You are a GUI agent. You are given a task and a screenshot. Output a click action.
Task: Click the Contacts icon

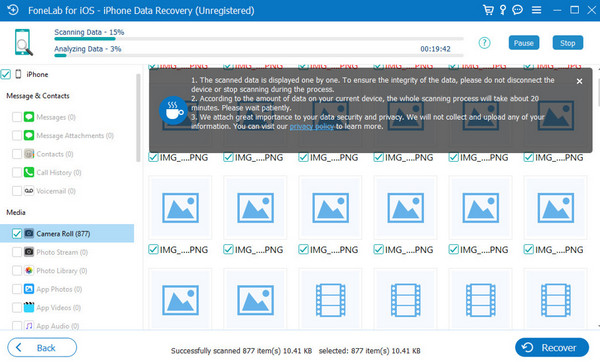click(x=29, y=154)
